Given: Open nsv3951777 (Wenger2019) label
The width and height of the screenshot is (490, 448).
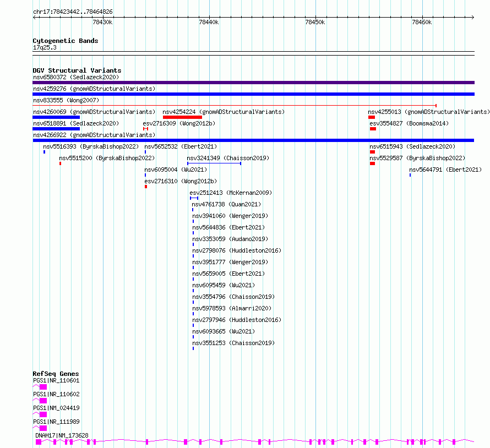Looking at the screenshot, I should pyautogui.click(x=230, y=262).
